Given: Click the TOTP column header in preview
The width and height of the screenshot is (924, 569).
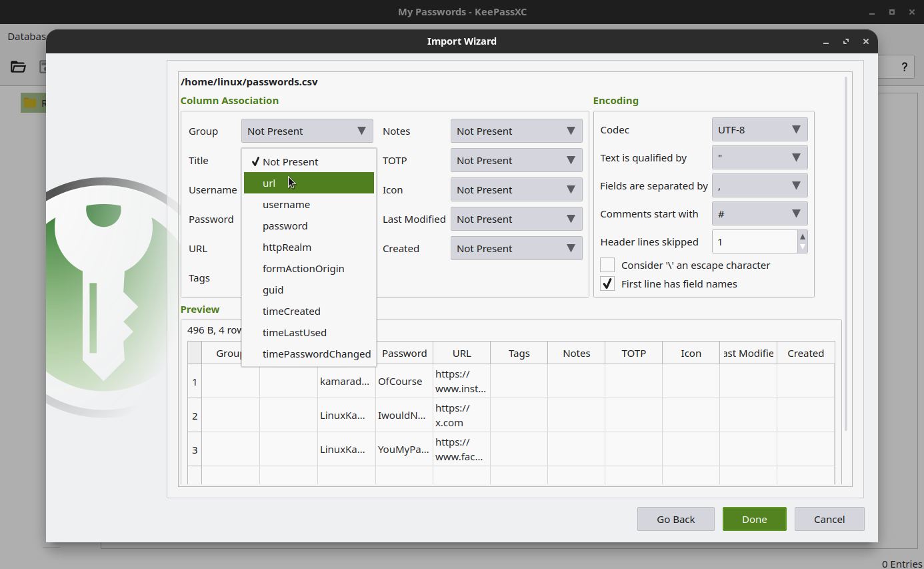Looking at the screenshot, I should click(633, 353).
